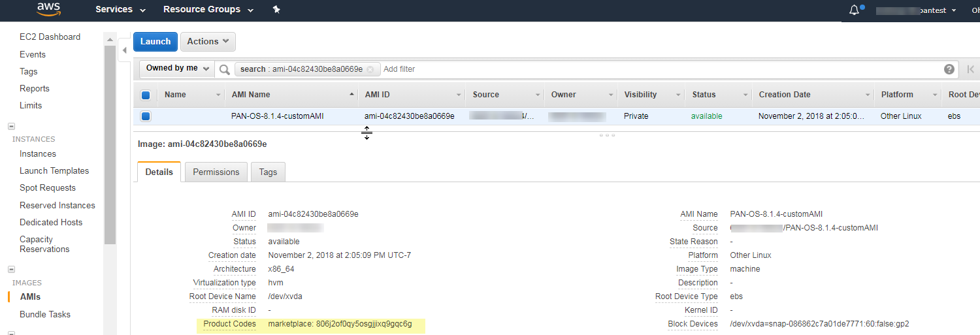Toggle the select-all AMIs checkbox
The image size is (980, 335).
pos(146,95)
